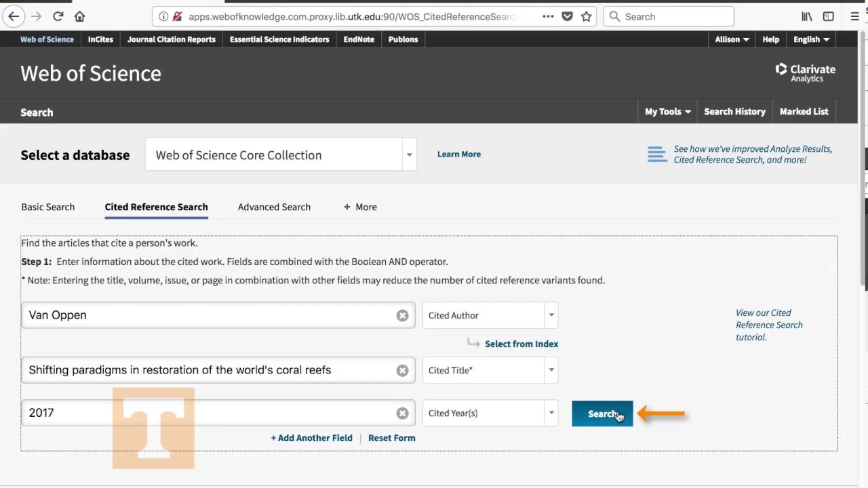Open Journal Citation Reports
868x488 pixels.
[172, 39]
